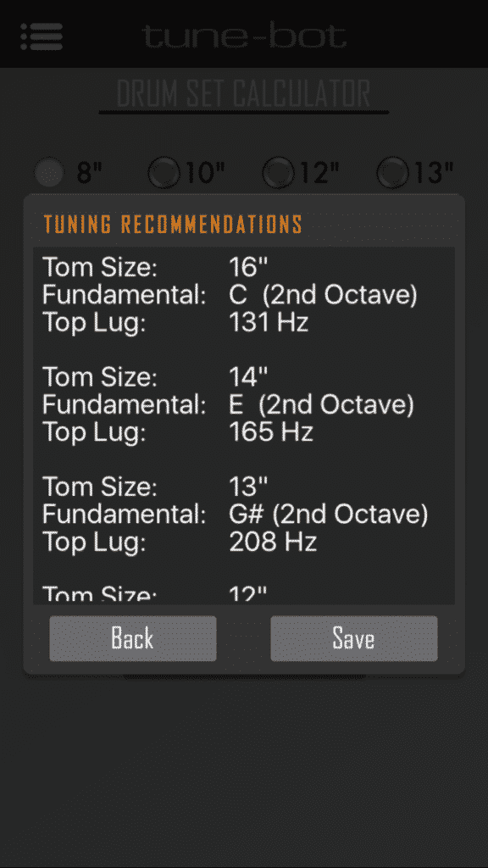Click the tune-bot logo
488x868 pixels.
[x=244, y=36]
